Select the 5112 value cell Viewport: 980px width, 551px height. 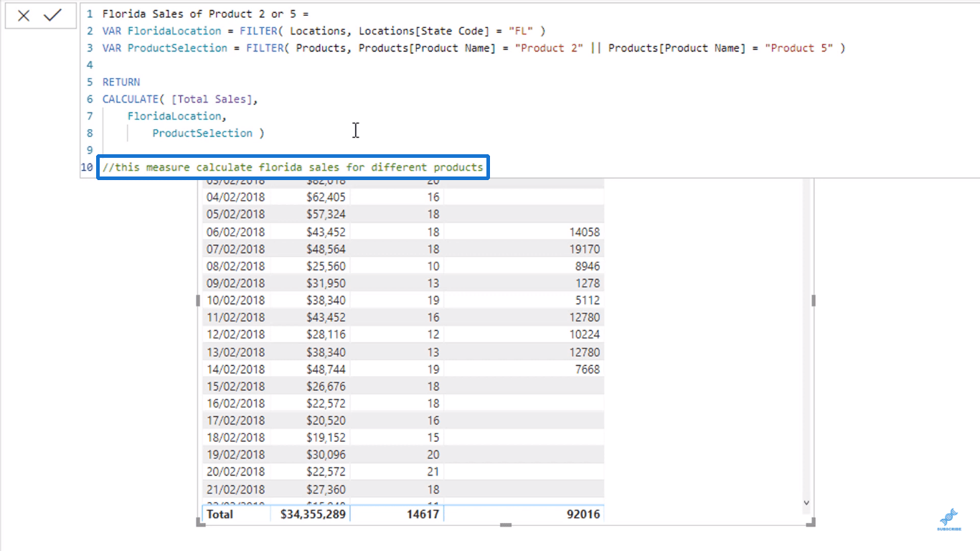[x=588, y=301]
